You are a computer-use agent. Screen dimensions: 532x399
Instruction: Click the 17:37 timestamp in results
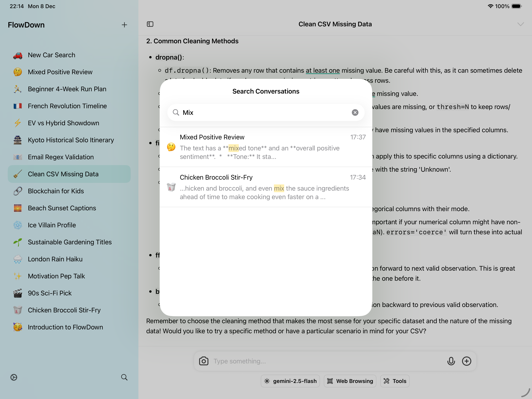(x=358, y=137)
